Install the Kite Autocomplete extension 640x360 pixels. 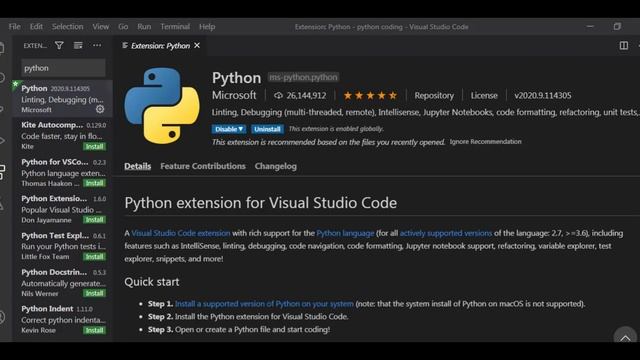pos(94,147)
